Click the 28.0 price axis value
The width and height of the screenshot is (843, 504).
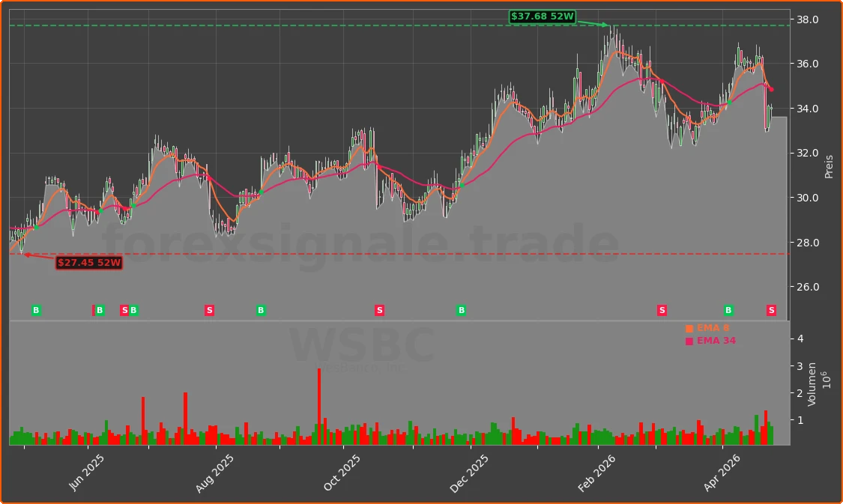[808, 243]
